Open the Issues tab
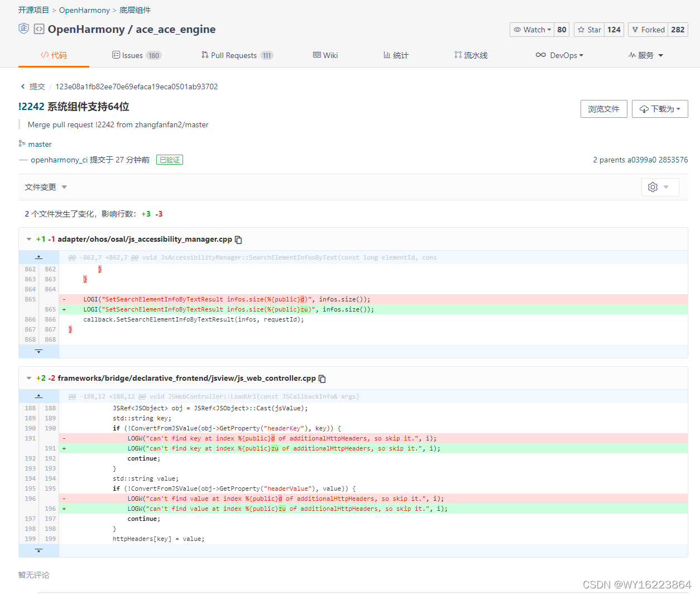 [137, 55]
